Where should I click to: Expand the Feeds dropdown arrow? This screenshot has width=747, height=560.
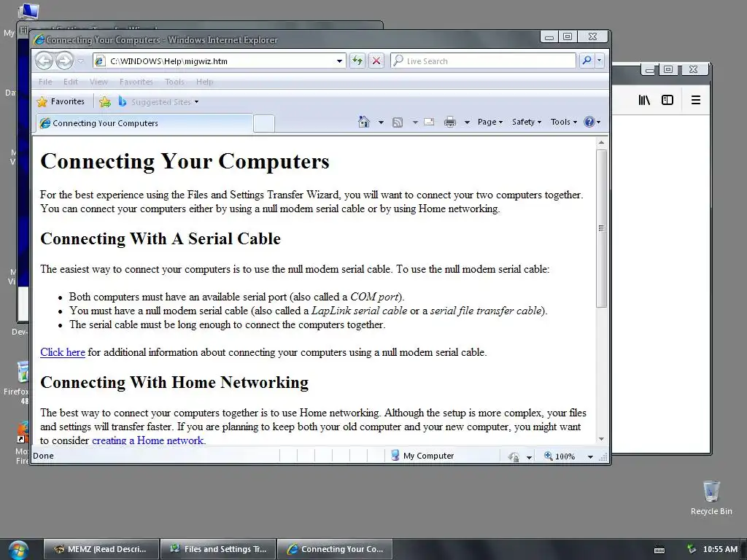click(415, 122)
